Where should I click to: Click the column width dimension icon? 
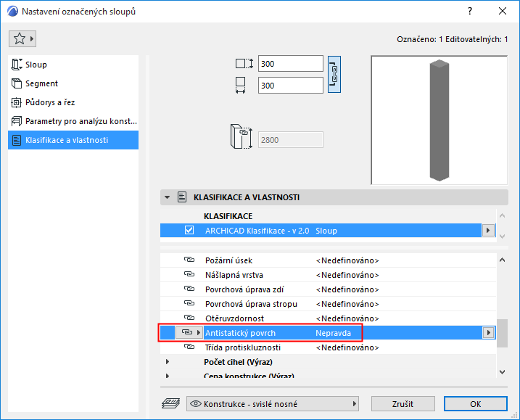[x=241, y=86]
